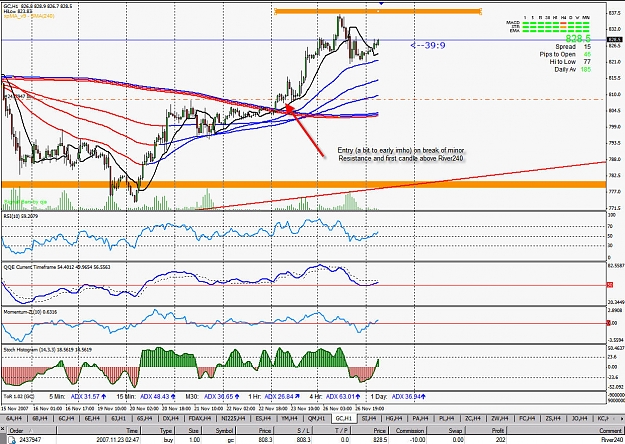Viewport: 625px width, 444px height.
Task: Sort by the Comment column header
Action: (565, 430)
